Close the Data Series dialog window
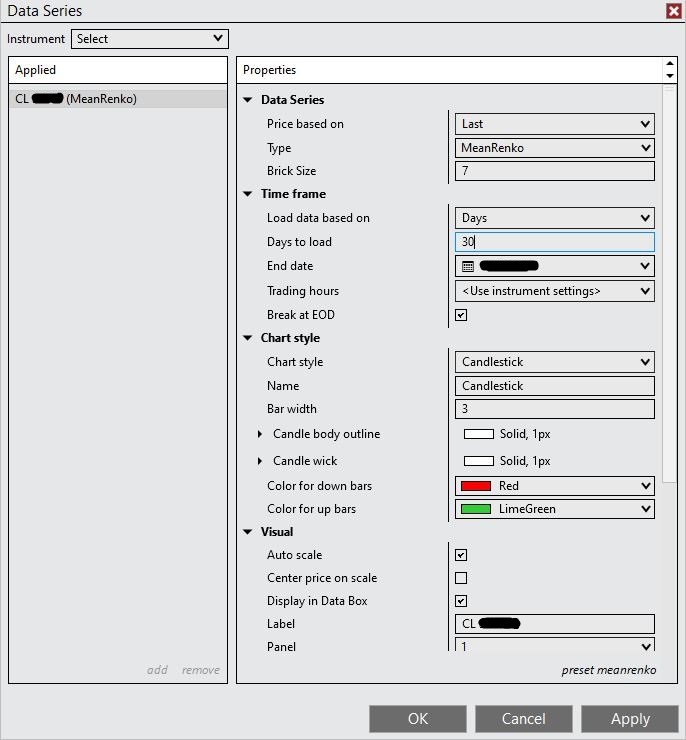 point(674,11)
